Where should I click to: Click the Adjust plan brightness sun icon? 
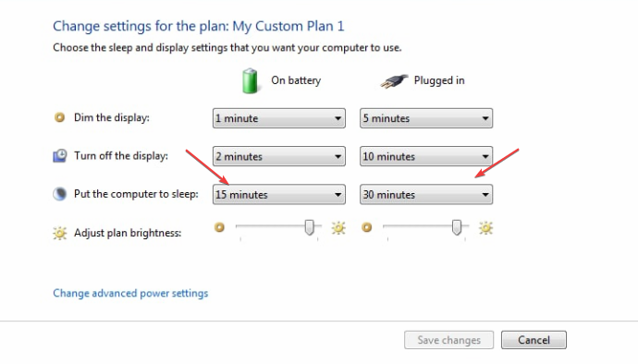(60, 233)
